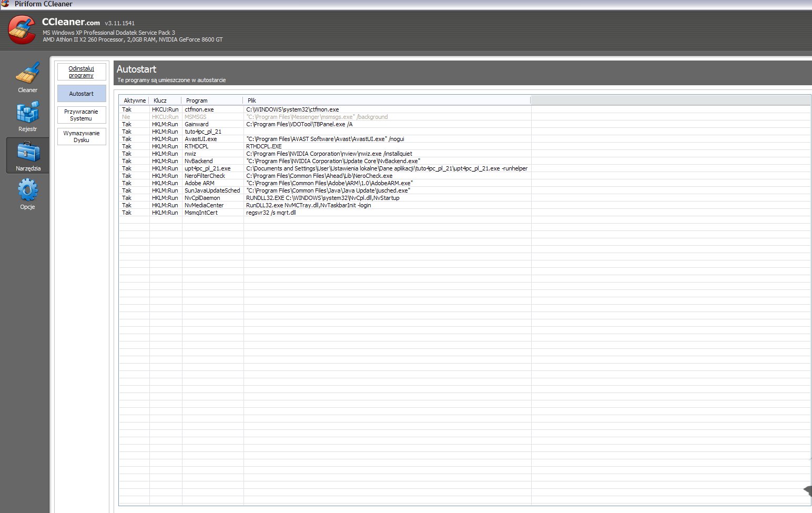Viewport: 812px width, 513px height.
Task: Select the MsmqIntCert program entry
Action: coord(201,213)
